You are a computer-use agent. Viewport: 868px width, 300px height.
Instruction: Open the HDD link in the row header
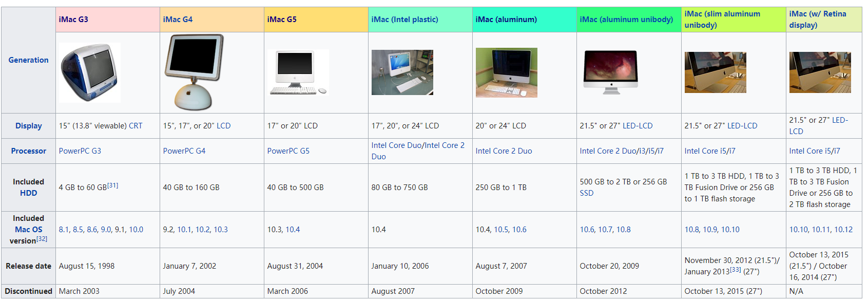click(29, 193)
